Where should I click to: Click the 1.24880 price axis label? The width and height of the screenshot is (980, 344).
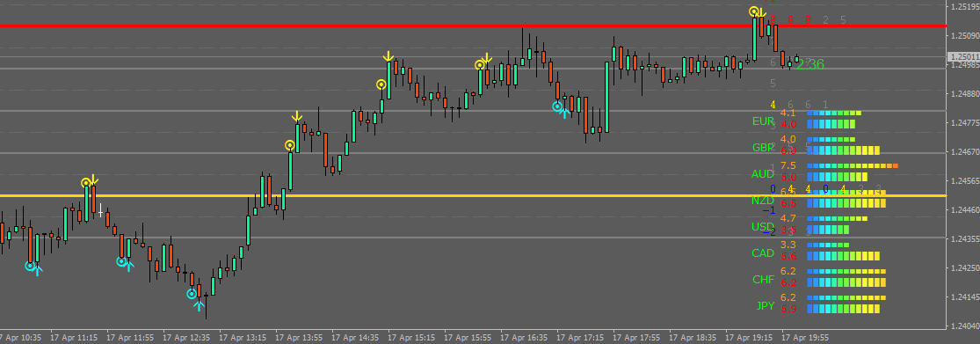tap(964, 94)
